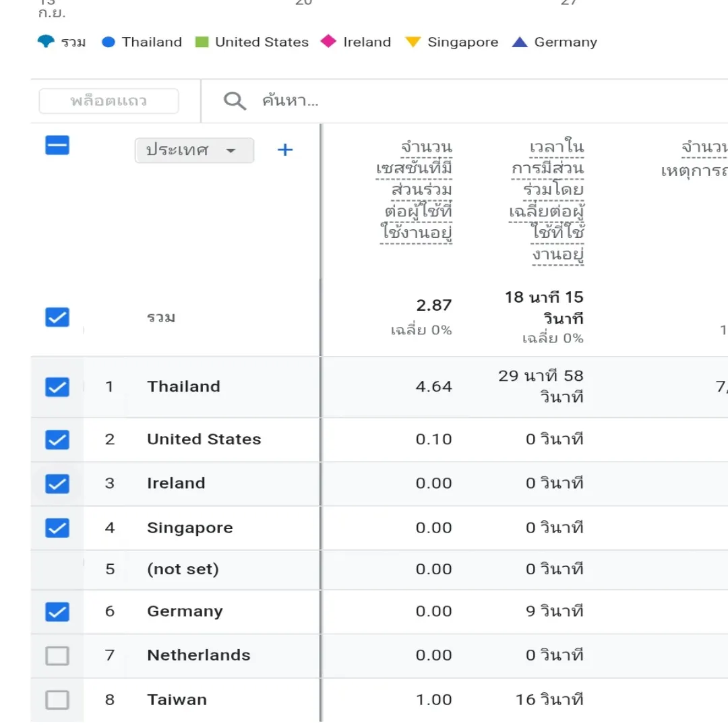
Task: Click the รวม legend marker icon
Action: click(x=46, y=41)
